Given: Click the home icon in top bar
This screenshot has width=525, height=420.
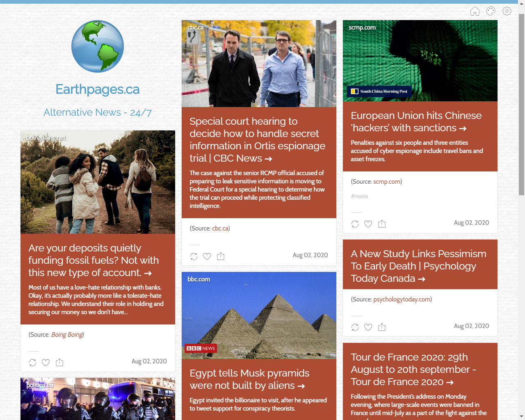Looking at the screenshot, I should coord(475,11).
